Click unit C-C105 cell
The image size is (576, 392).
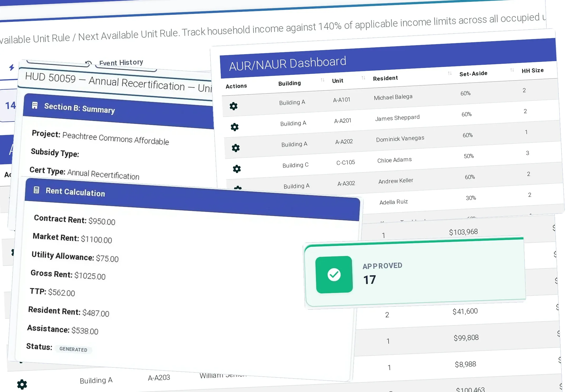[345, 162]
